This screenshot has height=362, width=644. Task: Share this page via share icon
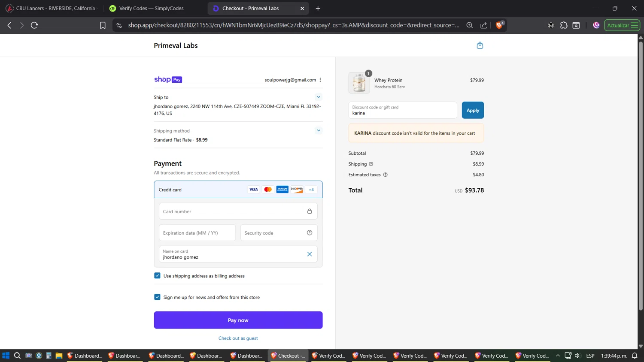(484, 25)
